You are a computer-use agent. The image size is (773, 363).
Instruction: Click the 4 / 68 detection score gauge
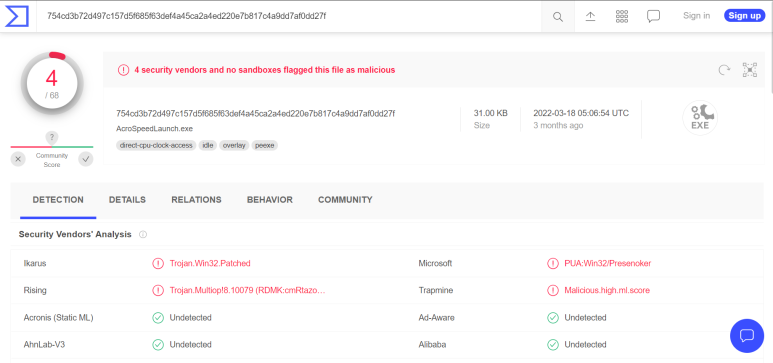click(52, 83)
